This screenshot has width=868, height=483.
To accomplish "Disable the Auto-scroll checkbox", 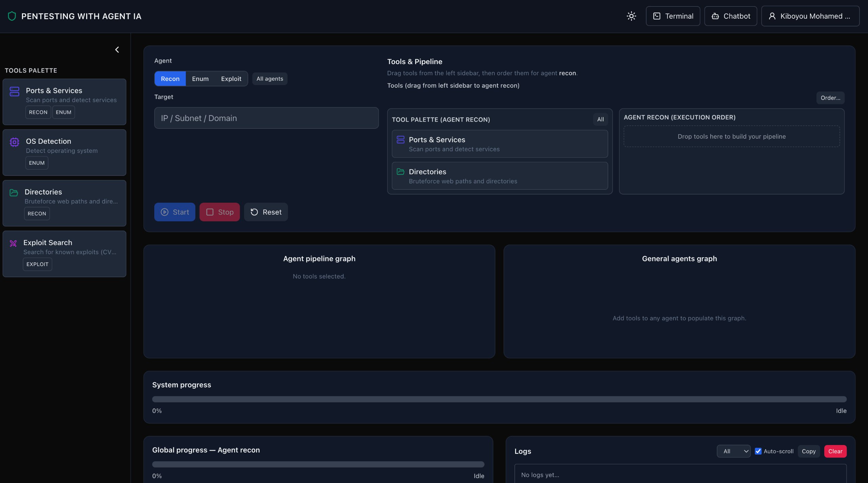I will 758,451.
